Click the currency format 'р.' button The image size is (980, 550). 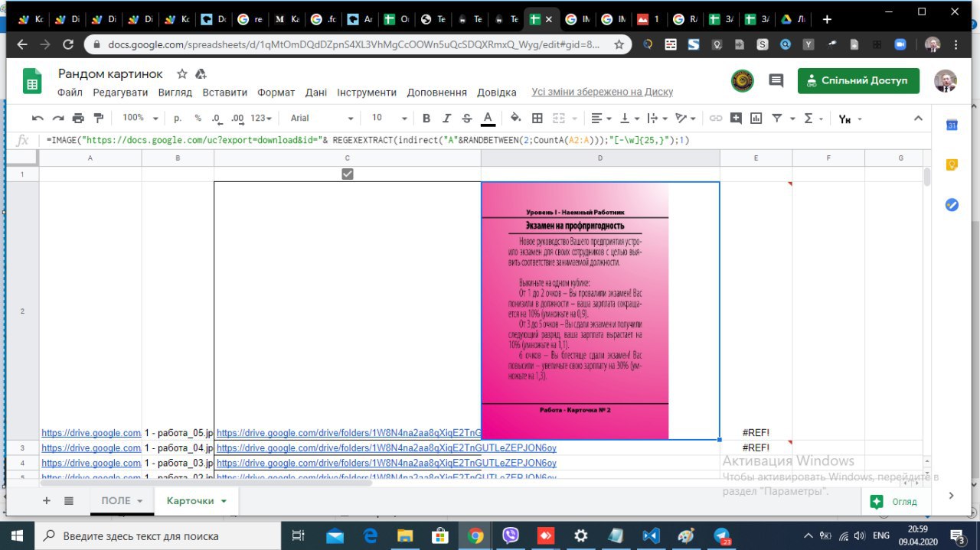[x=178, y=118]
